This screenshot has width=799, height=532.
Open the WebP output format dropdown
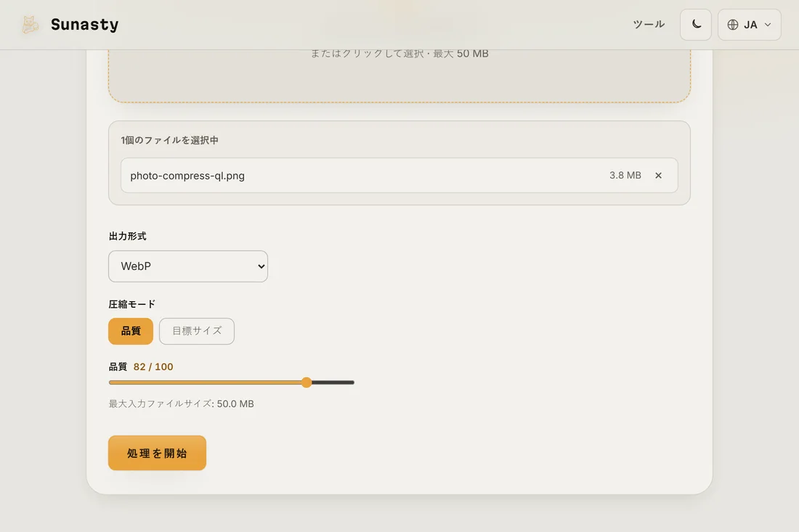[188, 266]
